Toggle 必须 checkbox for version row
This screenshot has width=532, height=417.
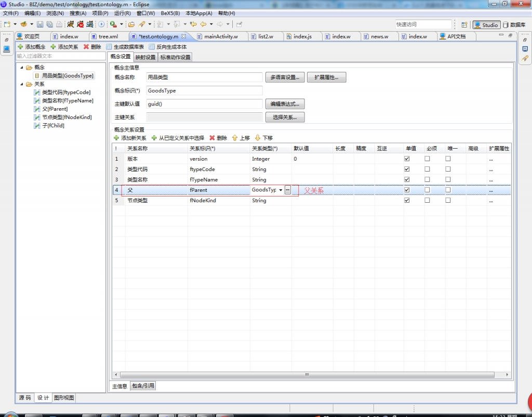click(427, 159)
